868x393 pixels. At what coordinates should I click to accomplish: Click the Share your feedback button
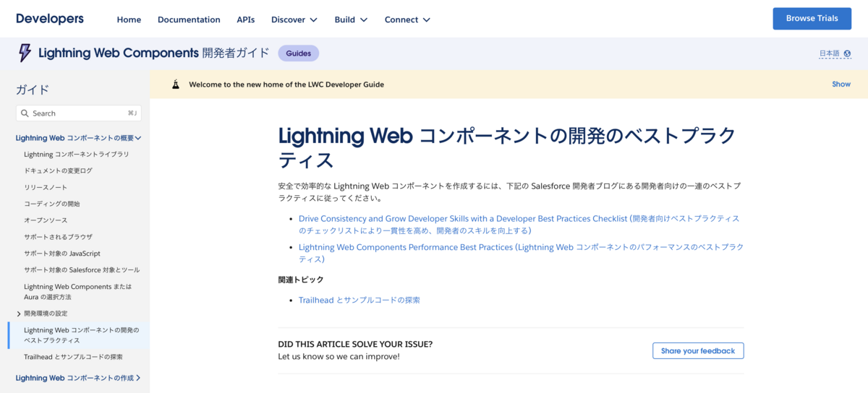[x=698, y=351]
